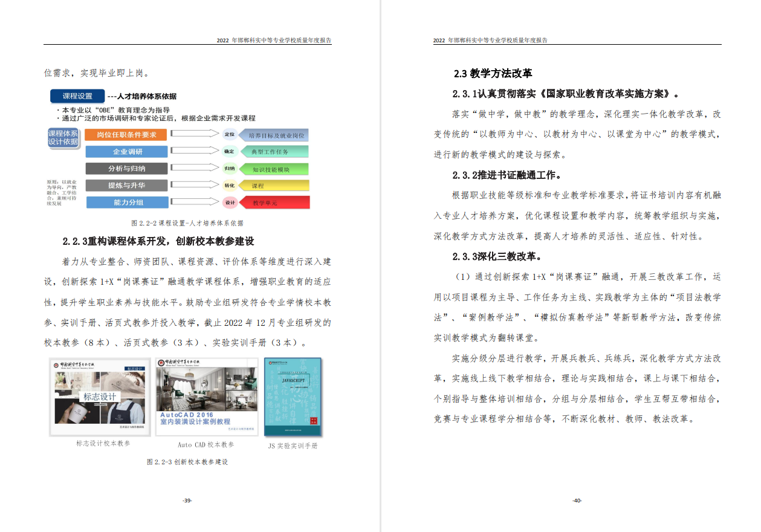Click the 定位 hexagon label
Viewport: 761px width, 532px height.
229,134
